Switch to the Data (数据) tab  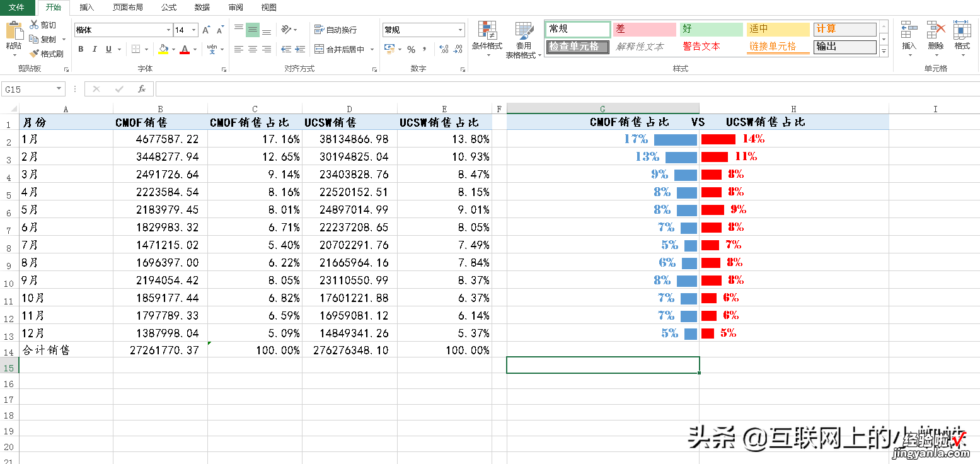(202, 8)
